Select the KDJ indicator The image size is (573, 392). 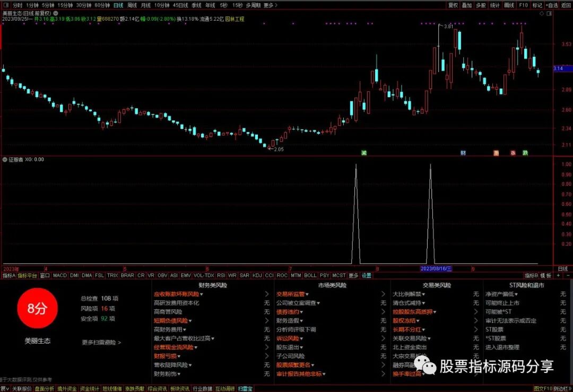(257, 275)
